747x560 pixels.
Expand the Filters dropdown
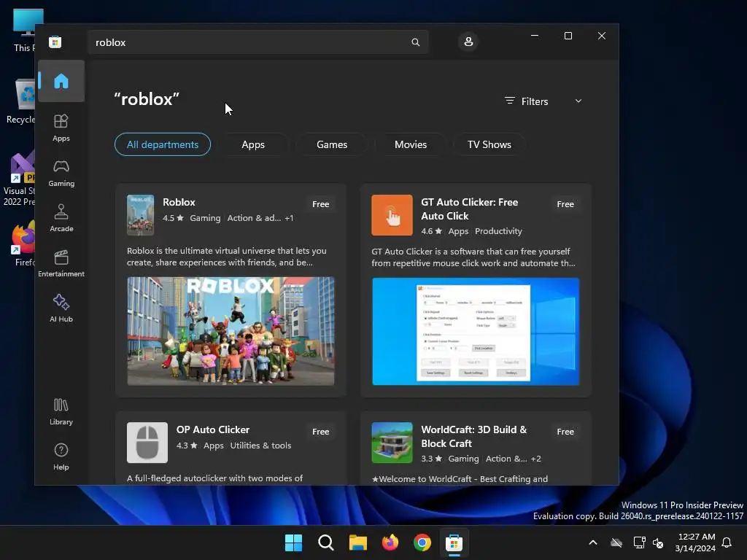543,101
